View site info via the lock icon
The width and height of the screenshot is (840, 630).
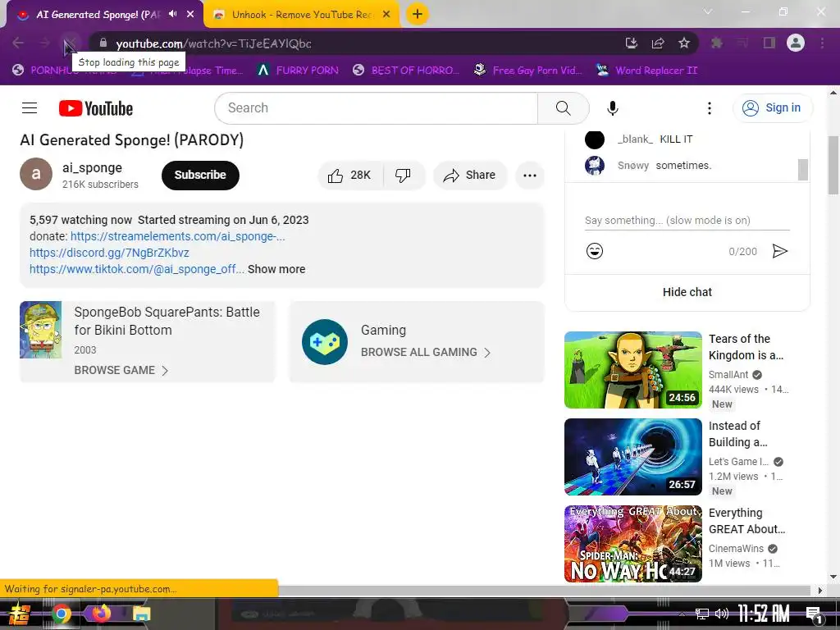tap(103, 43)
